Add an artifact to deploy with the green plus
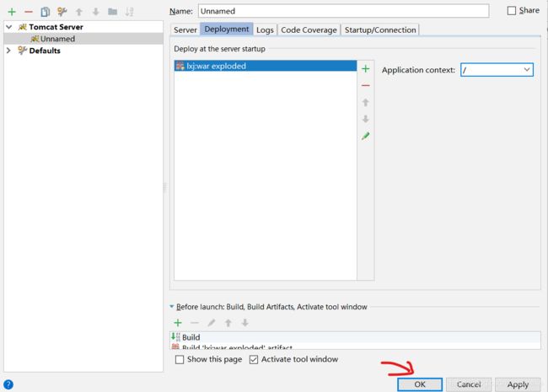The image size is (548, 392). (366, 69)
